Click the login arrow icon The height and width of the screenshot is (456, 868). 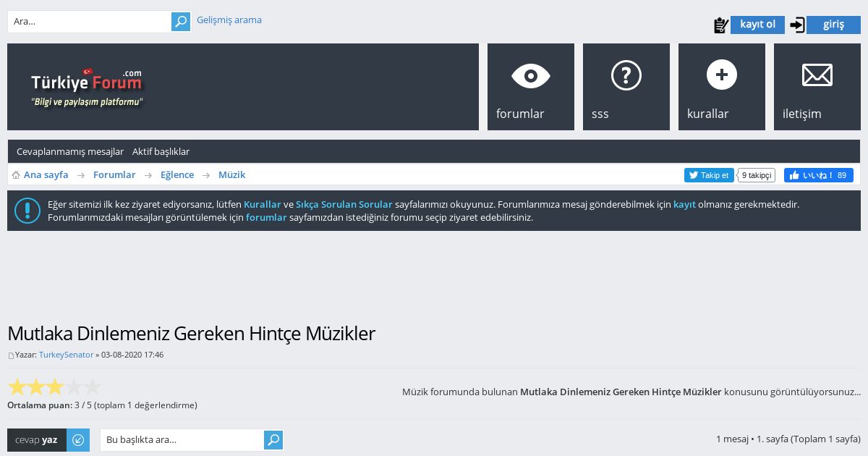pyautogui.click(x=797, y=25)
